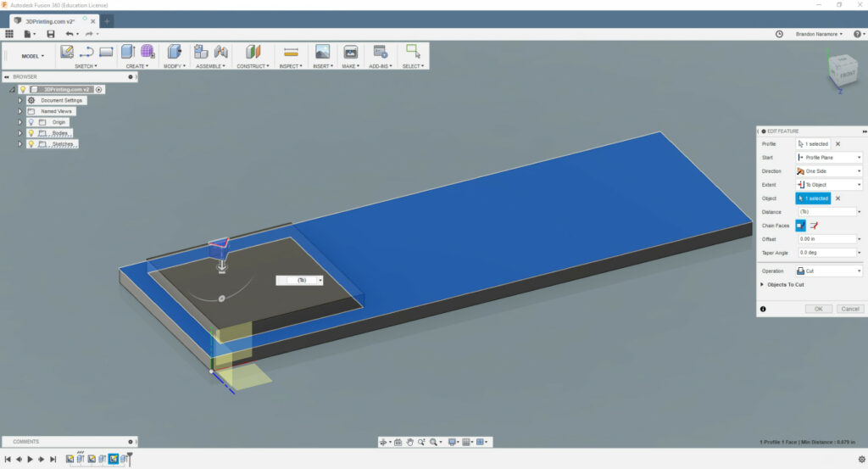
Task: Select the Extrude tool in Create
Action: (128, 52)
